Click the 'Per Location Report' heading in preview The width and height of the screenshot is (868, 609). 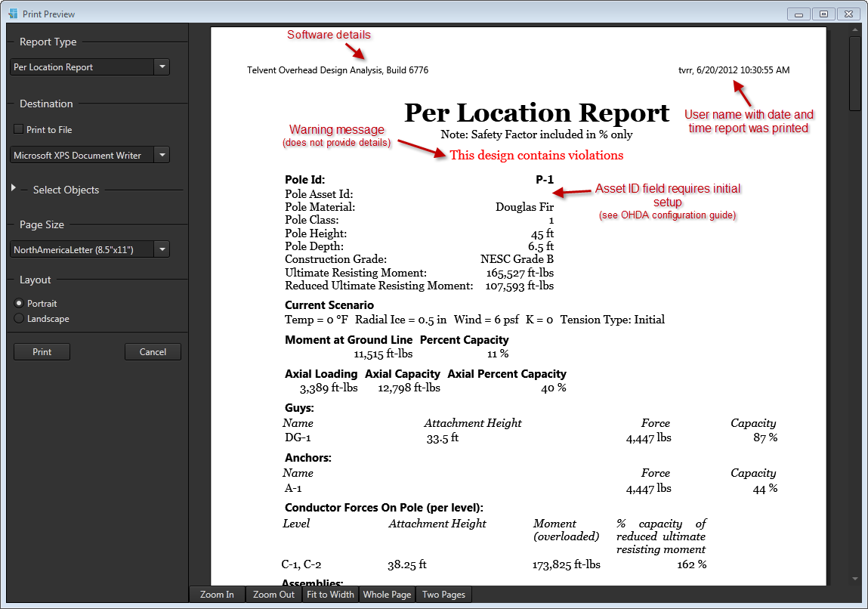[x=536, y=113]
